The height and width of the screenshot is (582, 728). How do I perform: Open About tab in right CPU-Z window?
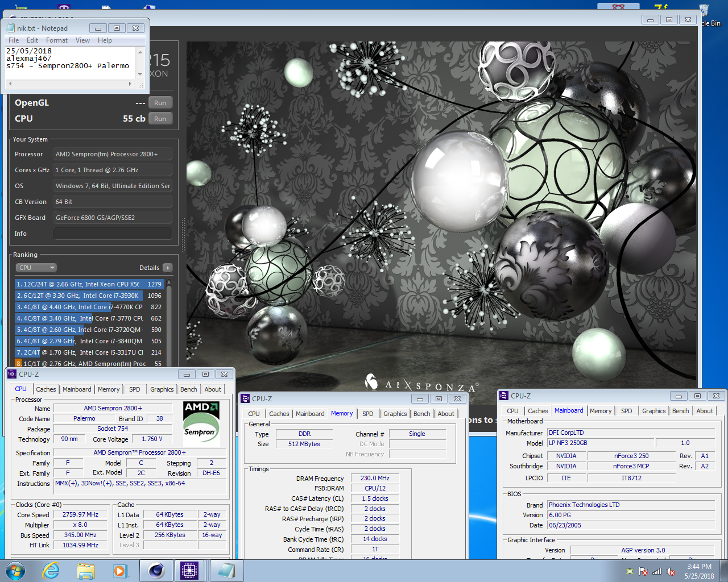705,411
